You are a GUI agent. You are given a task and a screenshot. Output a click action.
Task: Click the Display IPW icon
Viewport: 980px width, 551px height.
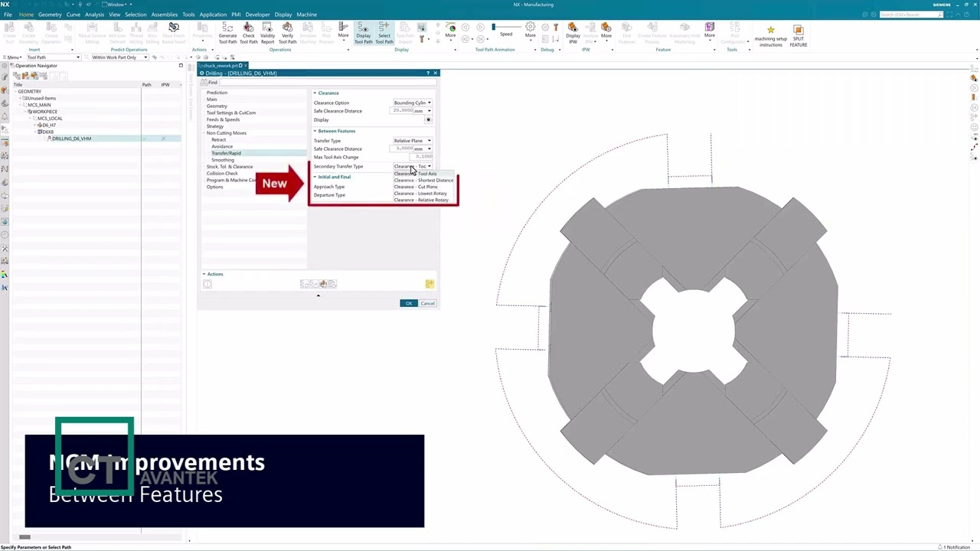573,28
